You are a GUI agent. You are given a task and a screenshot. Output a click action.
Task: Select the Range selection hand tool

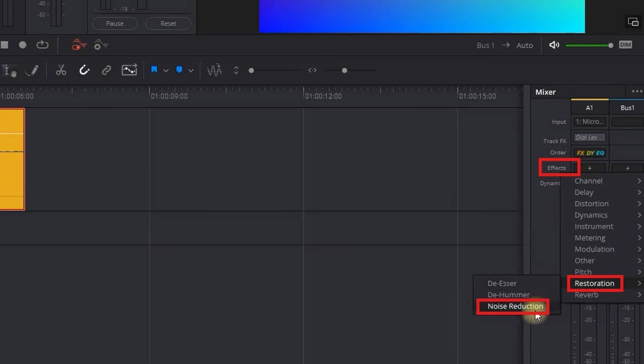point(10,71)
